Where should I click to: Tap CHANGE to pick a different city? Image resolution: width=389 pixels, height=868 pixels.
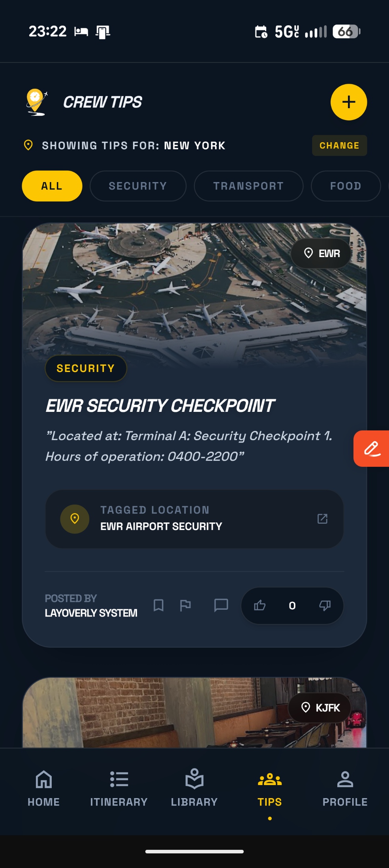tap(339, 145)
